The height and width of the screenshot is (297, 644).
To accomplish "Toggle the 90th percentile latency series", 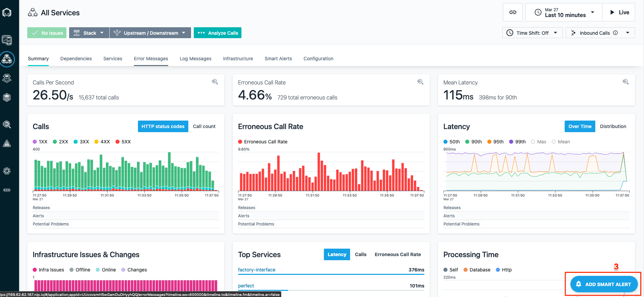I will (x=474, y=142).
